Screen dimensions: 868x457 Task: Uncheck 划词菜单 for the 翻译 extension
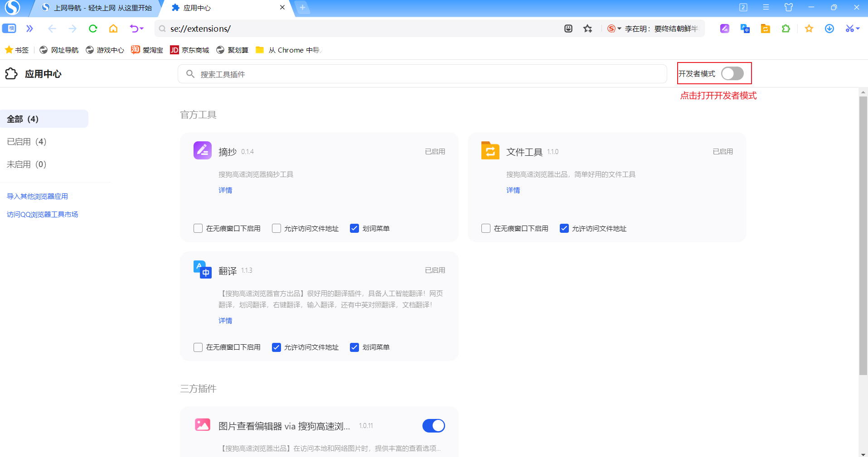(354, 347)
